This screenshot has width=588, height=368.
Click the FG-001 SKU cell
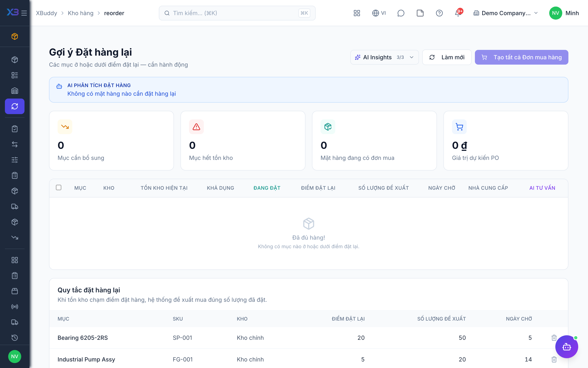(x=183, y=359)
